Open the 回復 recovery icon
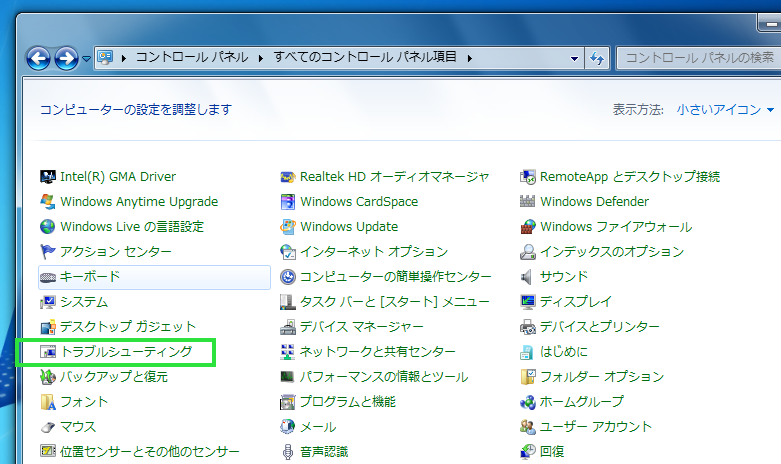The height and width of the screenshot is (464, 781). coord(527,452)
